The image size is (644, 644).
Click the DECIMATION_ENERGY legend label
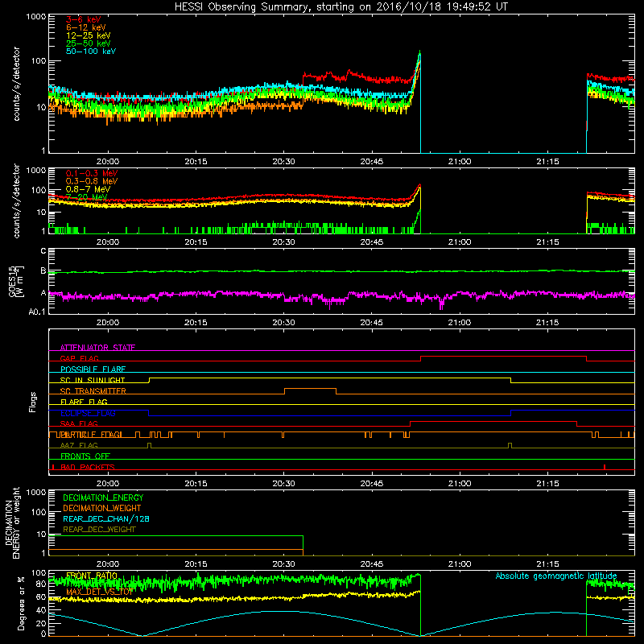coord(103,497)
